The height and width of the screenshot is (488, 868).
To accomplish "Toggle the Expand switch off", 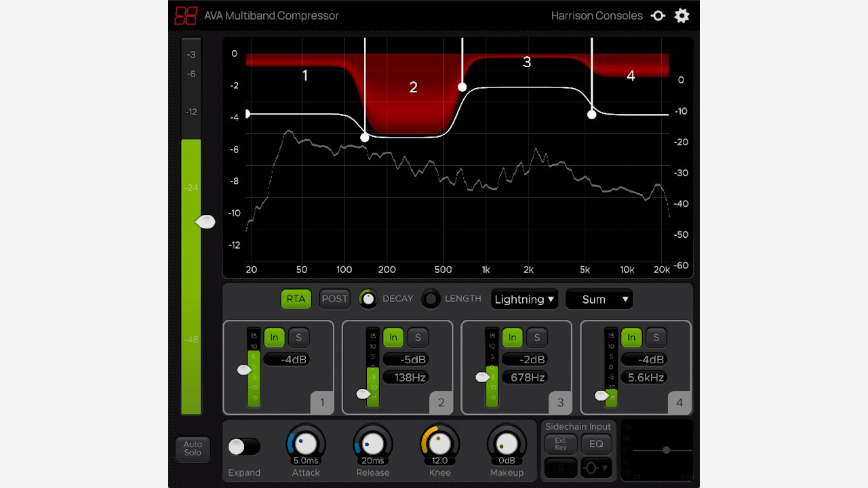I will 244,447.
